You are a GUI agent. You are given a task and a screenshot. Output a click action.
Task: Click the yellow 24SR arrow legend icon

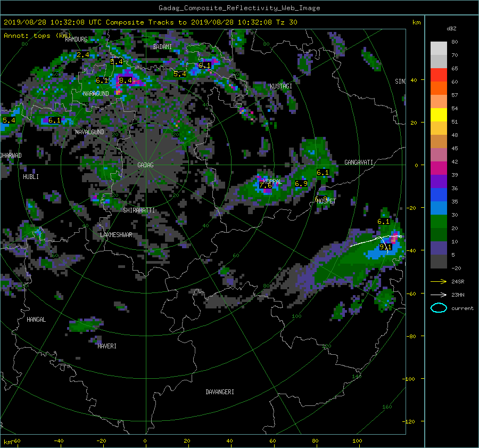point(439,282)
